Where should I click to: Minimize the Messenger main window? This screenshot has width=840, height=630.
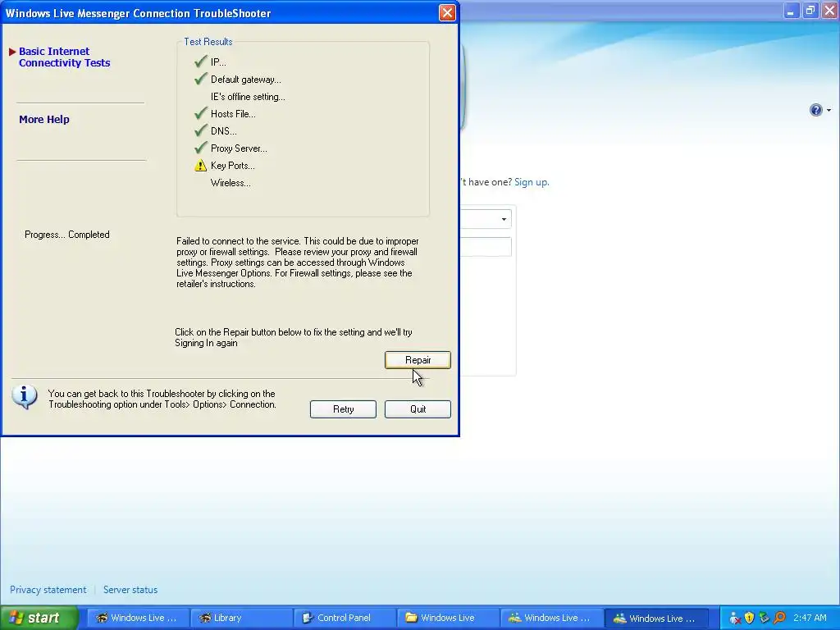[790, 11]
